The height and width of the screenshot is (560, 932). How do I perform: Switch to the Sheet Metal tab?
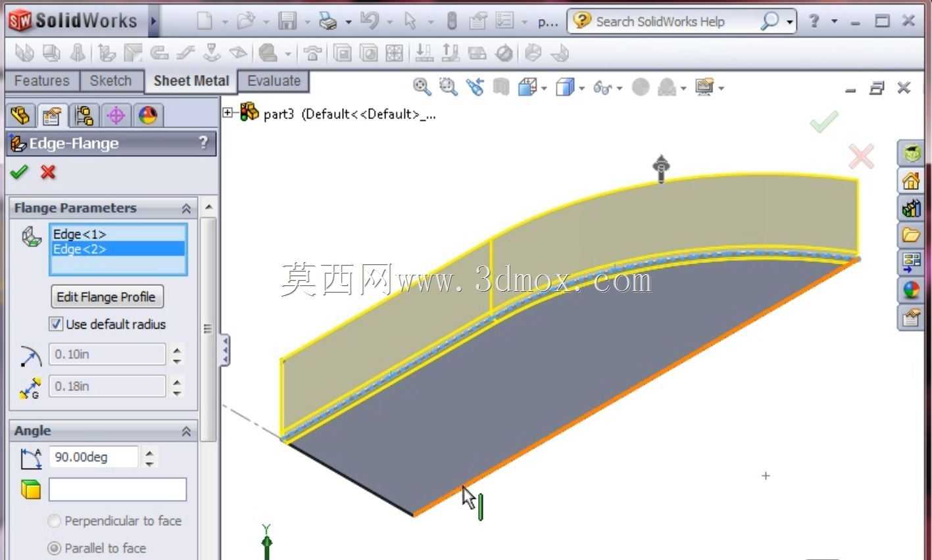coord(191,81)
